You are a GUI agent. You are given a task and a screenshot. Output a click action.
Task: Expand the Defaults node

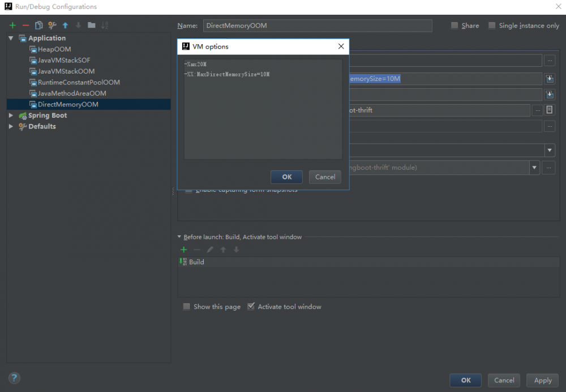pos(11,126)
